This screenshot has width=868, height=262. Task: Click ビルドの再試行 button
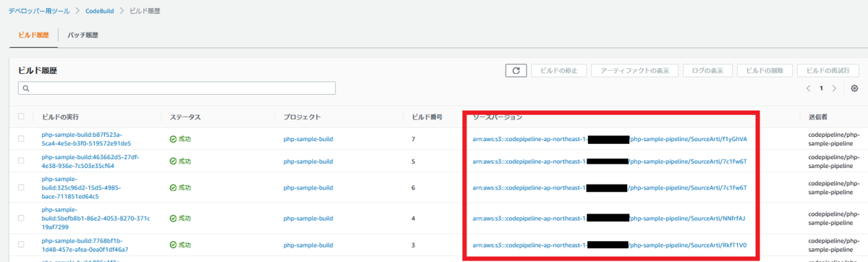coord(827,70)
